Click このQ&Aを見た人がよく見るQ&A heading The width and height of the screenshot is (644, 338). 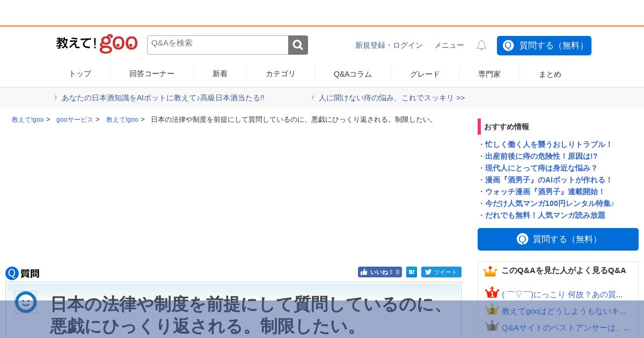[563, 270]
